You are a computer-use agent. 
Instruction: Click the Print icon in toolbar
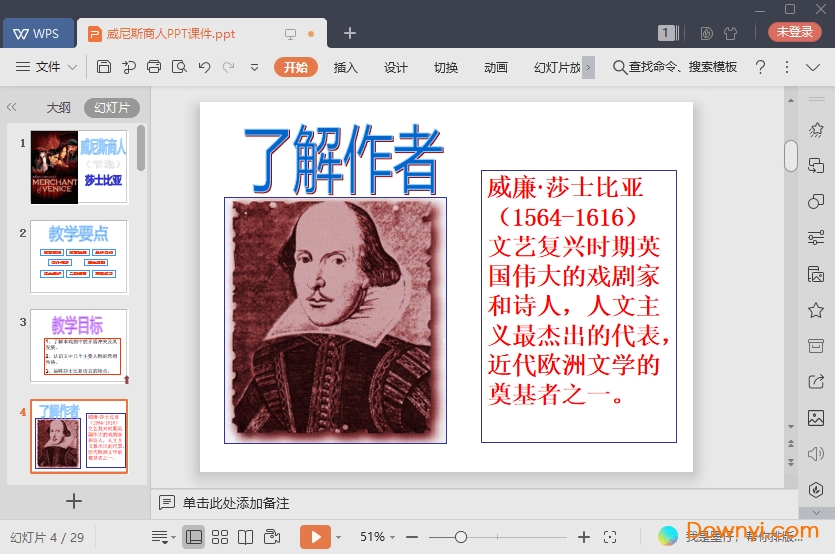(x=154, y=67)
